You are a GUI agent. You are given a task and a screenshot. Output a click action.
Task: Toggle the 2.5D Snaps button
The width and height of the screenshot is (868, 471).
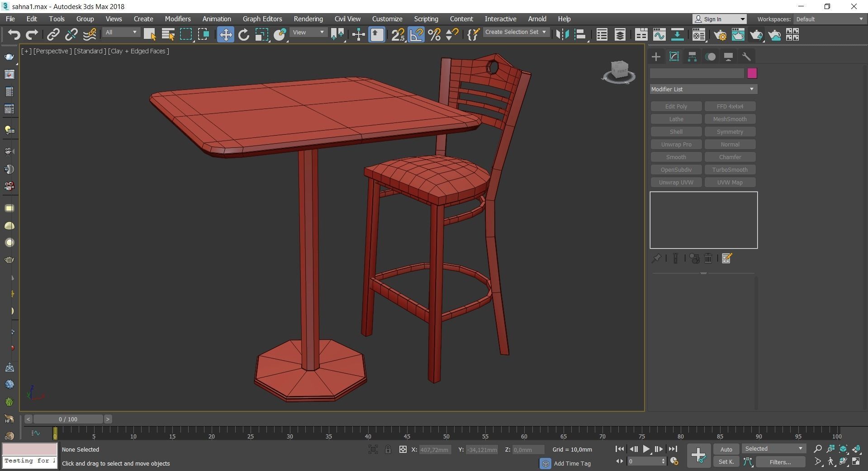(398, 35)
